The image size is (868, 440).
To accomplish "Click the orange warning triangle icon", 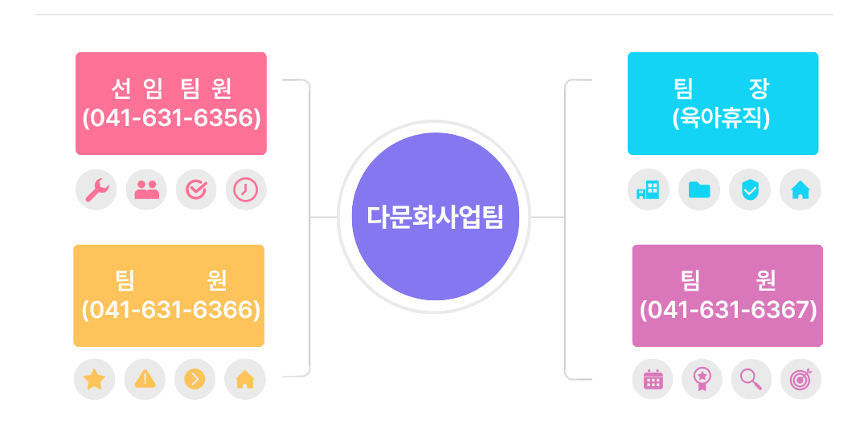I will pyautogui.click(x=145, y=379).
